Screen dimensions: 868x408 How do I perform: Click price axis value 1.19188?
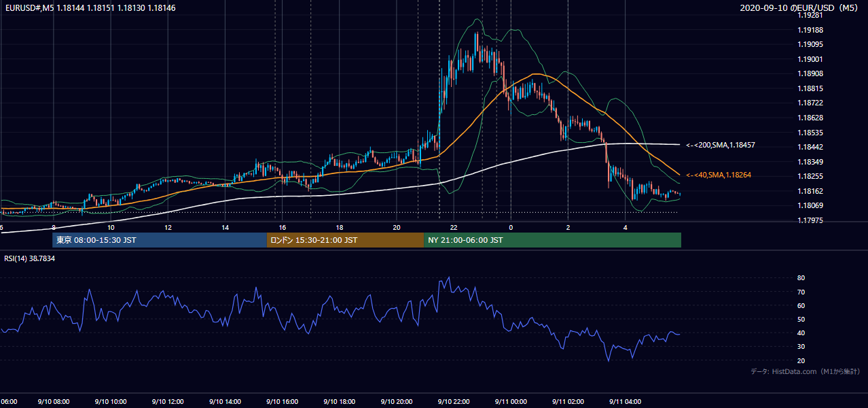[811, 30]
